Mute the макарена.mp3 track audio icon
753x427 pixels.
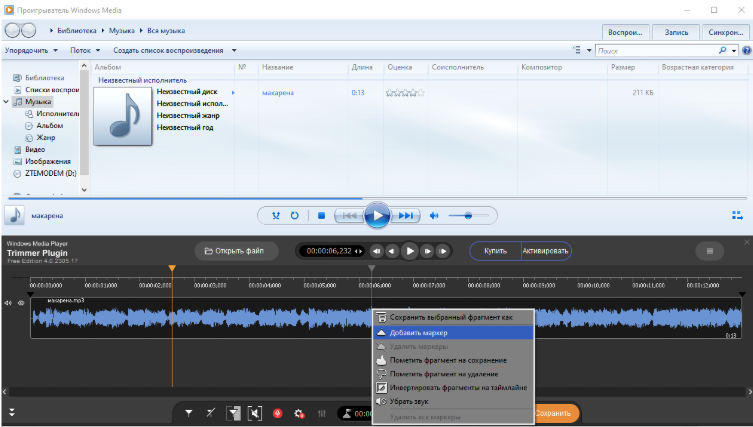coord(8,303)
